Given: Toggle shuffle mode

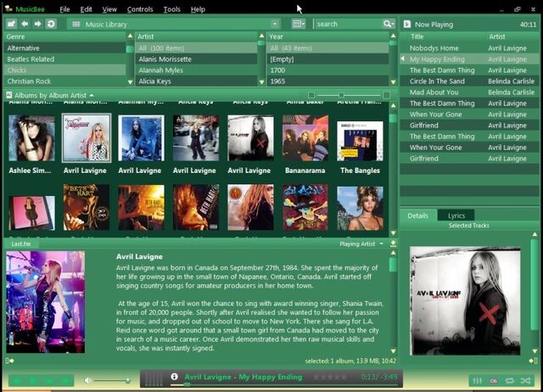Looking at the screenshot, I should [x=525, y=381].
